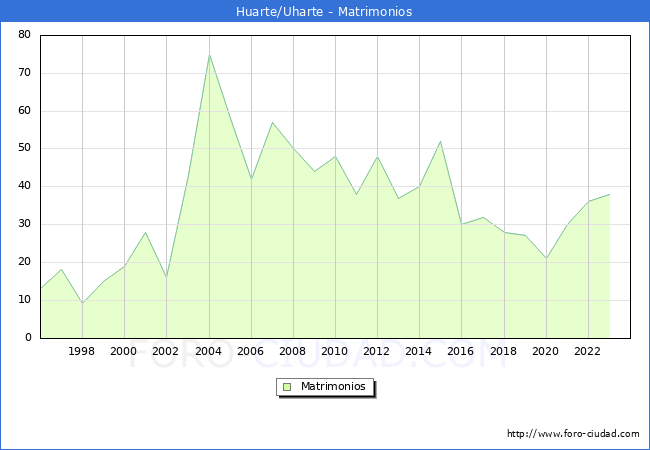Image resolution: width=650 pixels, height=450 pixels.
Task: Select the 2000 x-axis label
Action: click(x=124, y=351)
